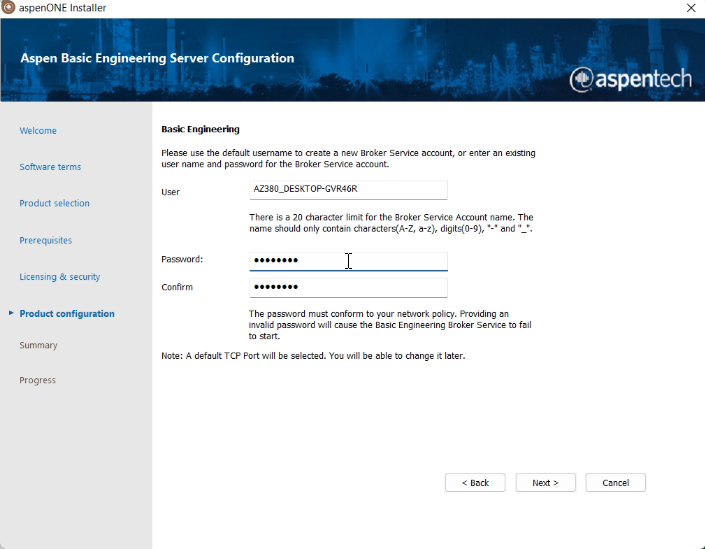Viewport: 705px width, 549px height.
Task: Focus the Password input field
Action: 347,261
